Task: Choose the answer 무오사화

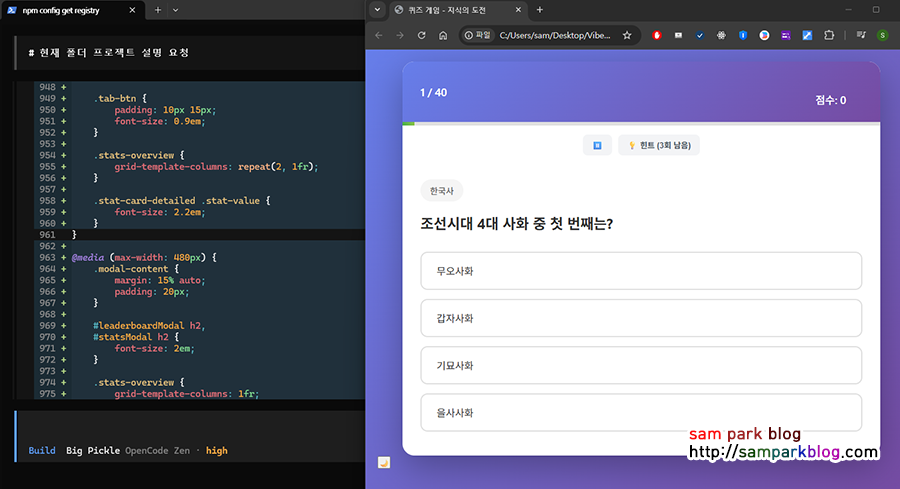Action: 641,271
